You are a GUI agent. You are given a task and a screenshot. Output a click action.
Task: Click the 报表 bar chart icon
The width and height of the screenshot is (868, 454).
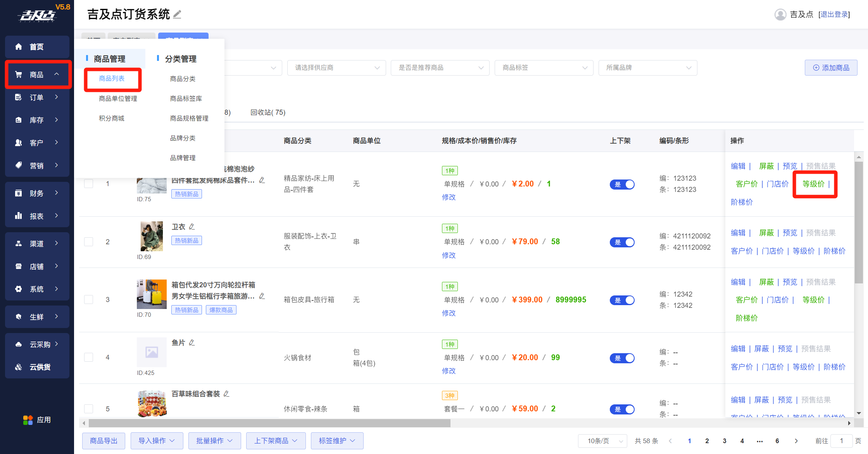(19, 216)
